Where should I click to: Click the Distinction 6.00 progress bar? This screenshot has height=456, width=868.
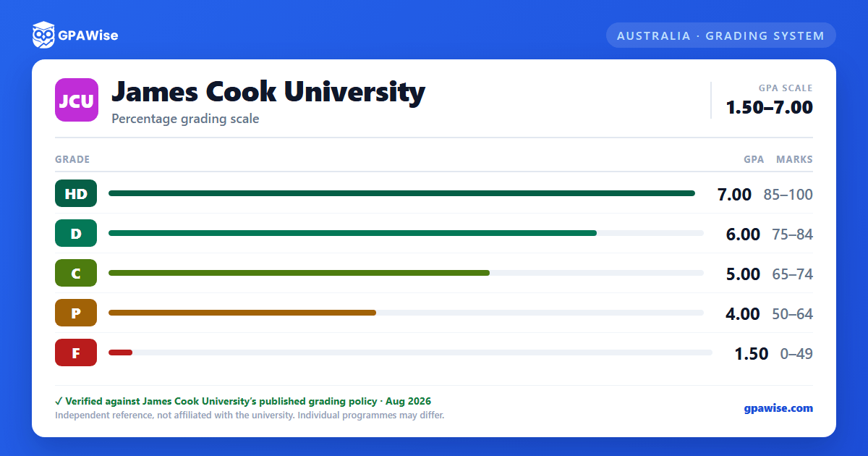(x=352, y=233)
